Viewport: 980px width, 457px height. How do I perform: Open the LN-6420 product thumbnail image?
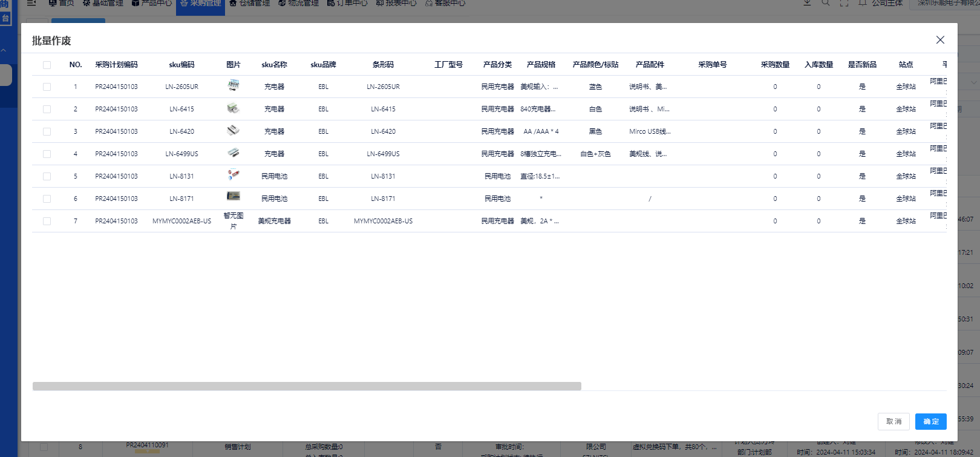point(234,130)
